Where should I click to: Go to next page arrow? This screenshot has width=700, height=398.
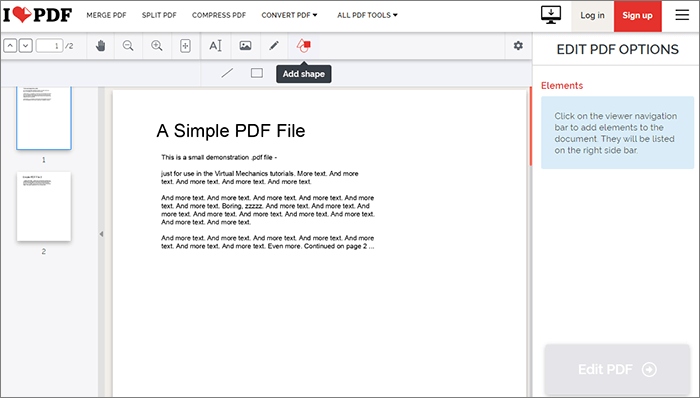(x=25, y=46)
